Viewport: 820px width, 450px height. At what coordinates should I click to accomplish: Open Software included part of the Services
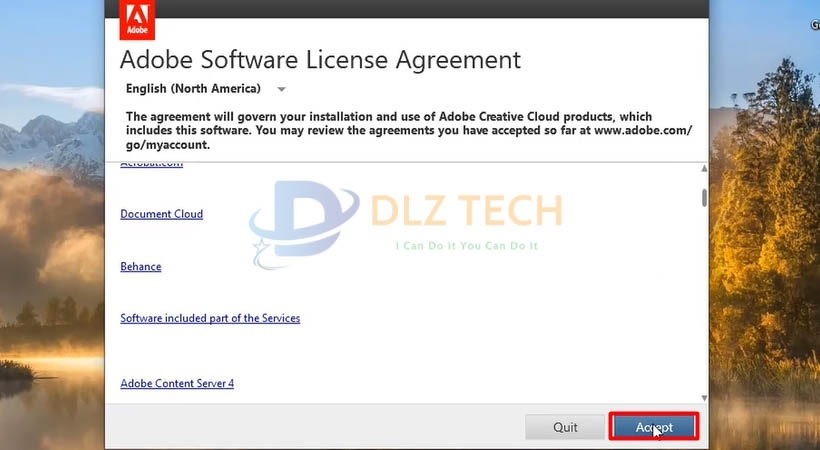click(x=210, y=318)
